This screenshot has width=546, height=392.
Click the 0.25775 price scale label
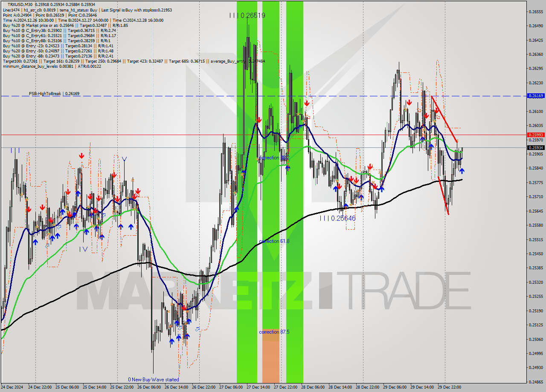pyautogui.click(x=536, y=182)
